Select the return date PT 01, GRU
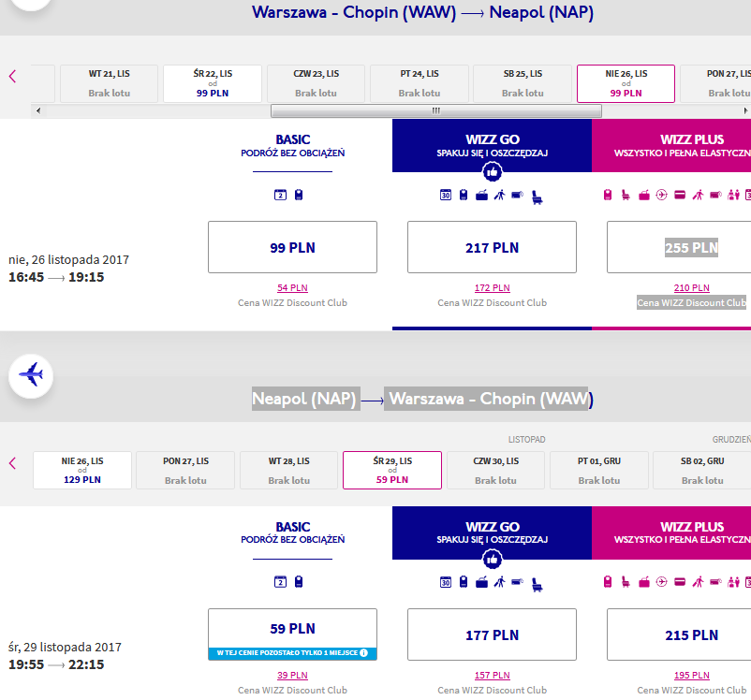This screenshot has width=751, height=700. click(x=599, y=470)
